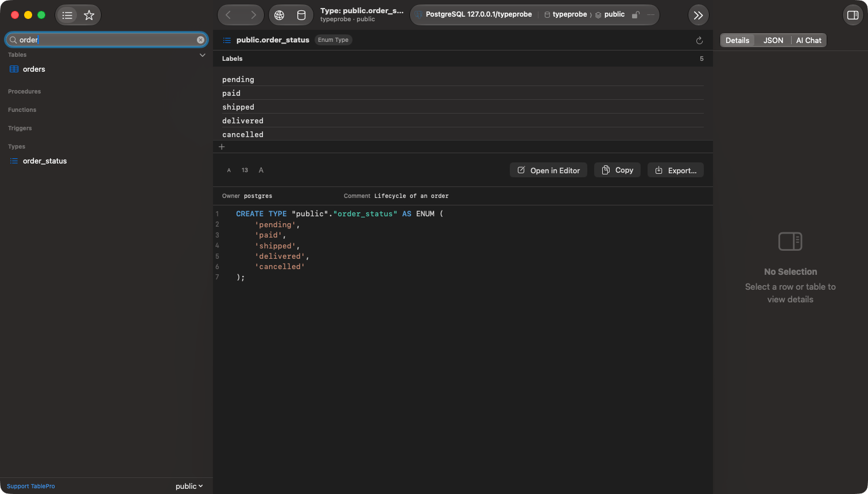
Task: Select the shipped label row
Action: pos(463,107)
